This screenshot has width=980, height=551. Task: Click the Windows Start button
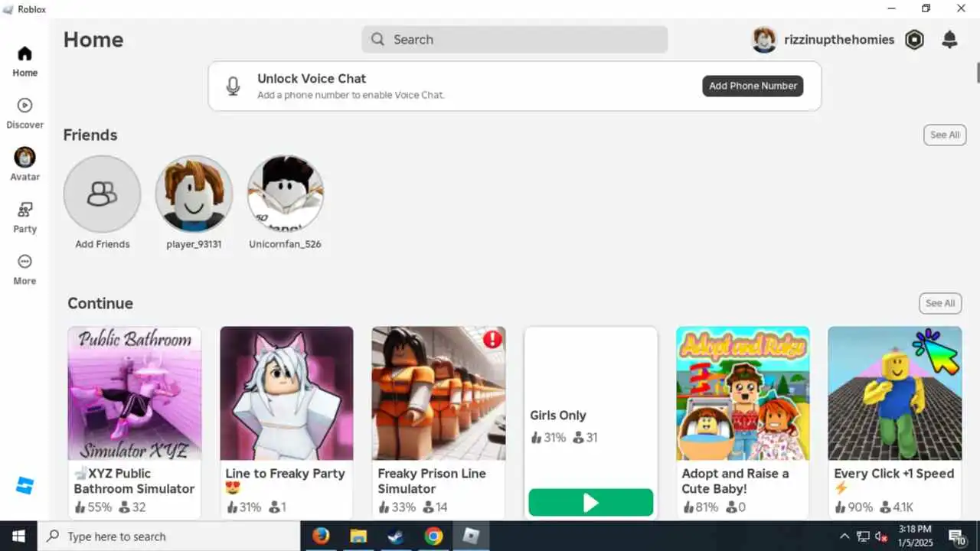point(18,536)
